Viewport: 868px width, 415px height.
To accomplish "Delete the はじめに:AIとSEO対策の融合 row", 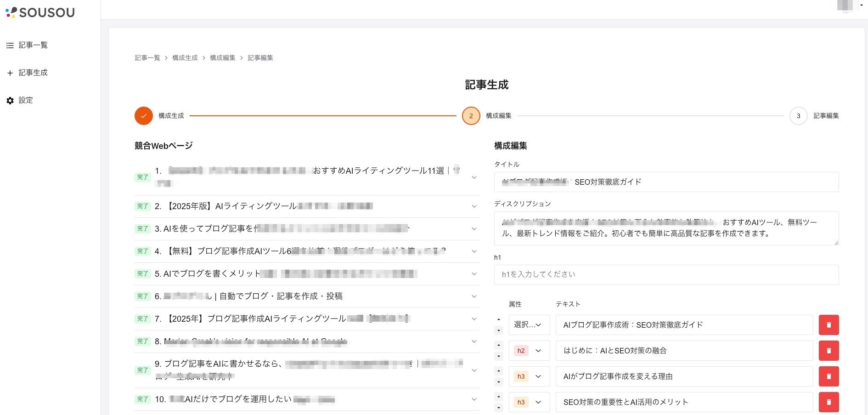I will pos(829,351).
